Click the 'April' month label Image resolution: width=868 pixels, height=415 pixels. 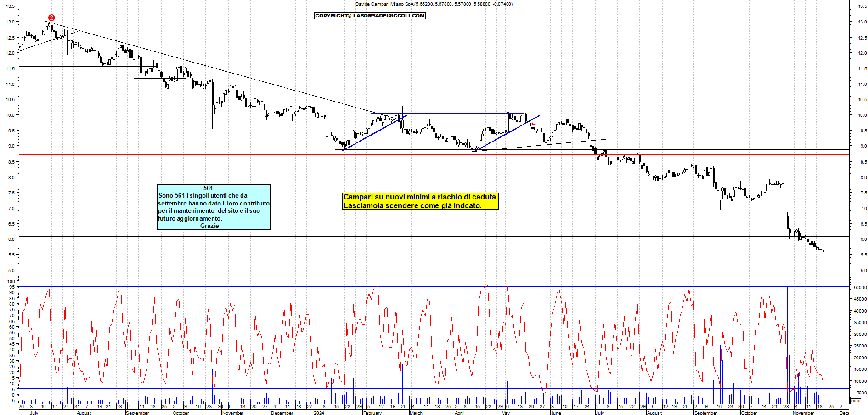459,413
